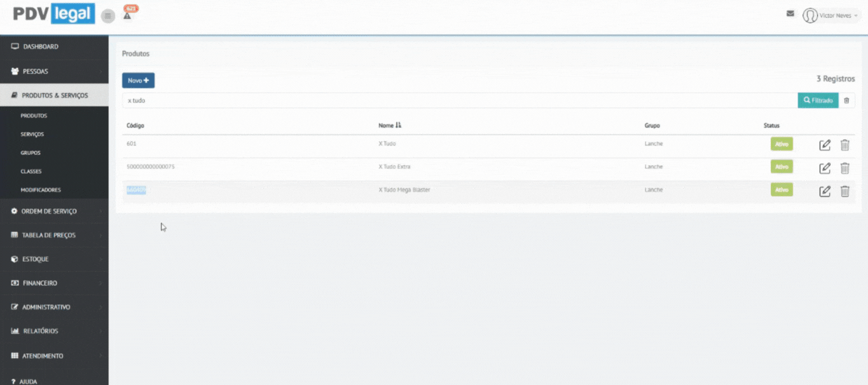The height and width of the screenshot is (385, 868).
Task: Toggle the sidebar hamburger menu icon
Action: click(107, 16)
